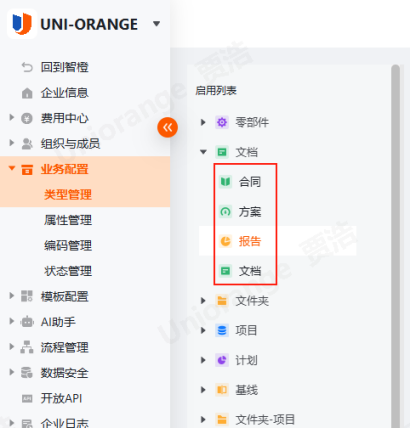The width and height of the screenshot is (410, 428).
Task: Click the AI助手 robot icon
Action: [27, 322]
